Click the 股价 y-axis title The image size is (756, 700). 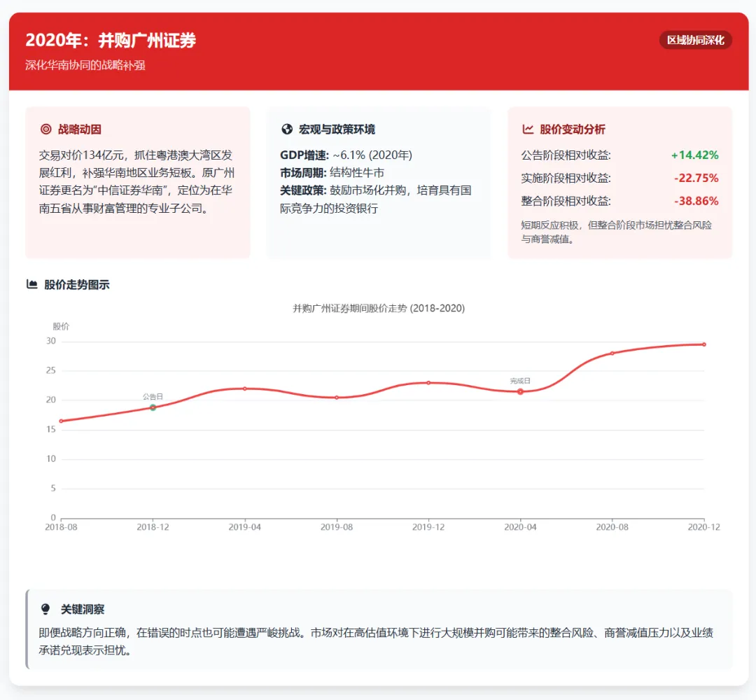pos(61,326)
